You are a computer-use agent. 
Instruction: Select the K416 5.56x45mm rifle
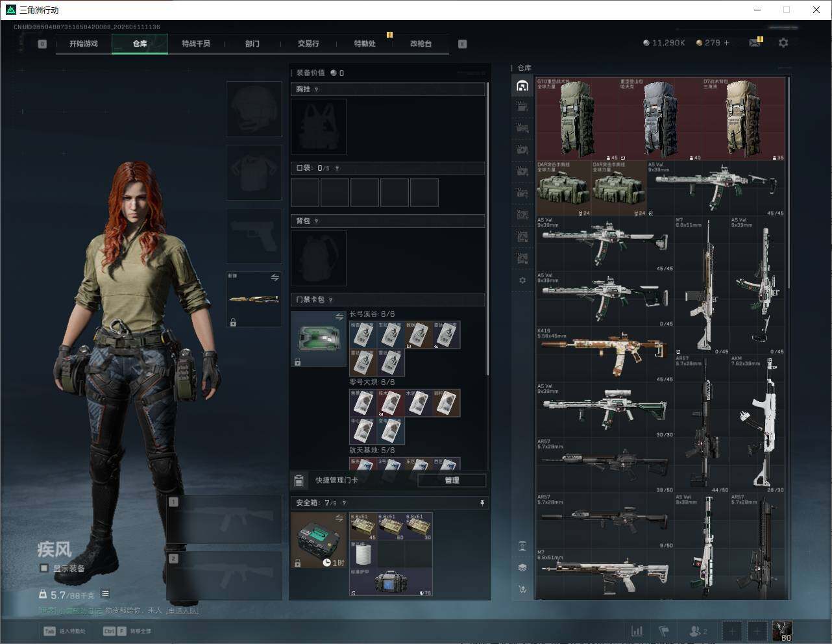click(x=604, y=355)
